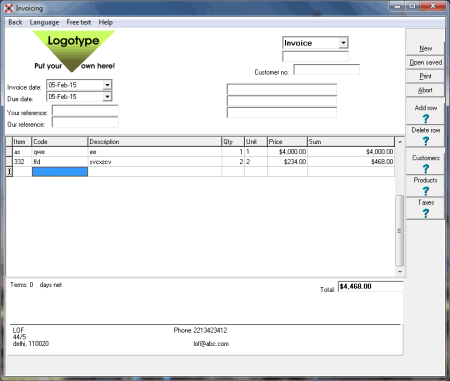Open the Due date picker dropdown
The image size is (450, 381).
click(x=107, y=97)
